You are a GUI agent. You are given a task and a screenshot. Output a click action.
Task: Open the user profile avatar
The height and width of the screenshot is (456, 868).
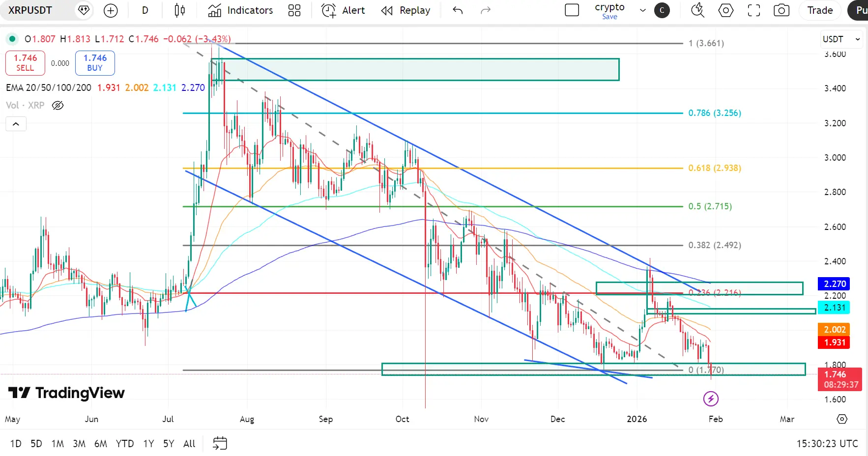662,10
